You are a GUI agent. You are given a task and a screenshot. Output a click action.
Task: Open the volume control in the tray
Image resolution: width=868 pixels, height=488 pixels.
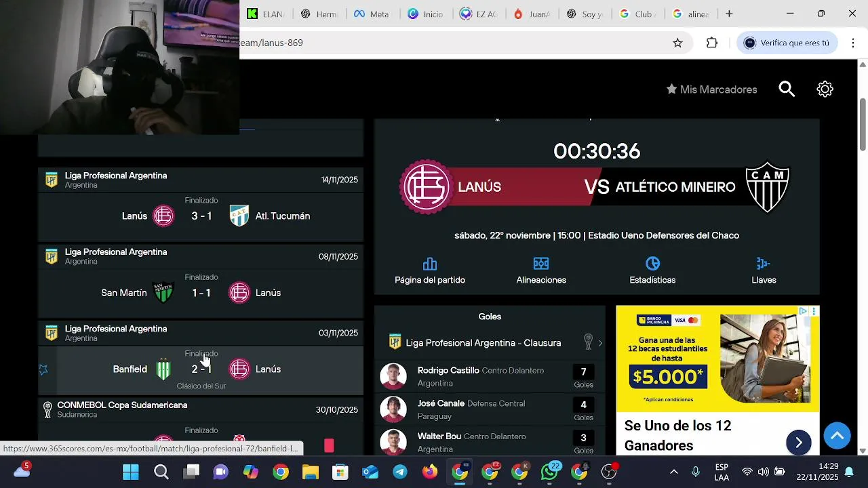764,472
